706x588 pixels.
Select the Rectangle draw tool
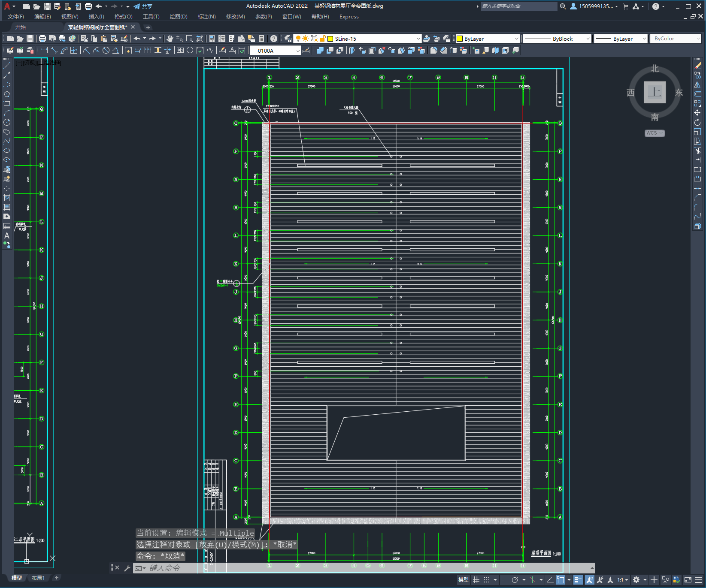tap(7, 103)
